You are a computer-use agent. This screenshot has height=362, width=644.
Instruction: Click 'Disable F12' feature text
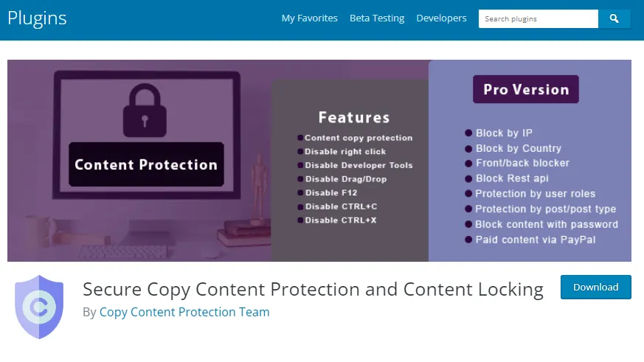[331, 192]
